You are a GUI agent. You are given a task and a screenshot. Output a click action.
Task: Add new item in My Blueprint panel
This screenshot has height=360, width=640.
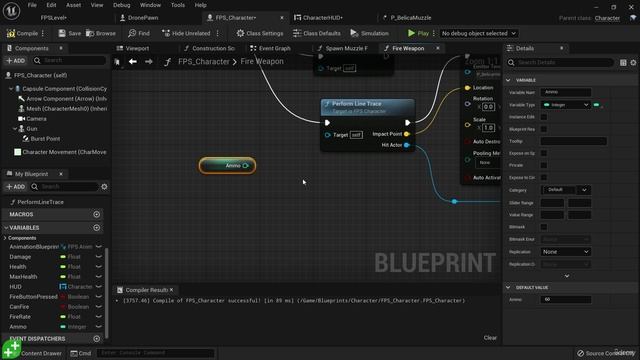pos(16,187)
